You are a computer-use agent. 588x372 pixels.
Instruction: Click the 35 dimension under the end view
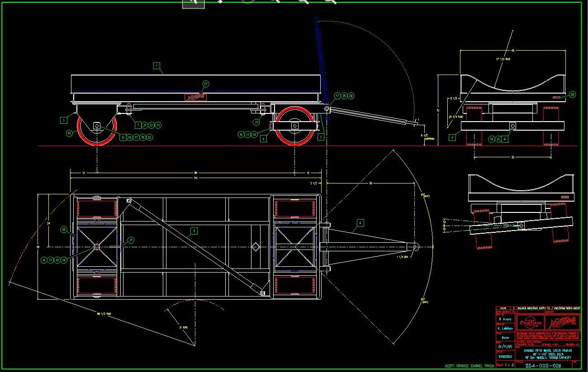coord(512,157)
